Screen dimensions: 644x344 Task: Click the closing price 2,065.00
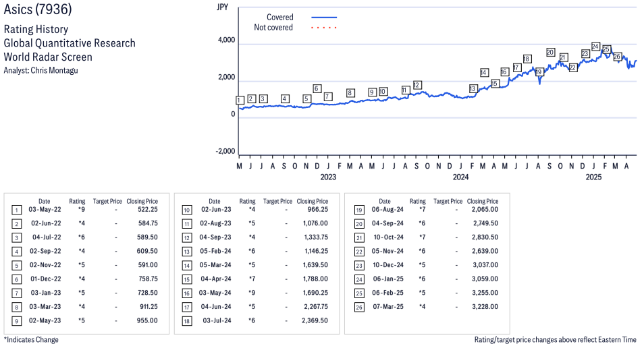[485, 209]
